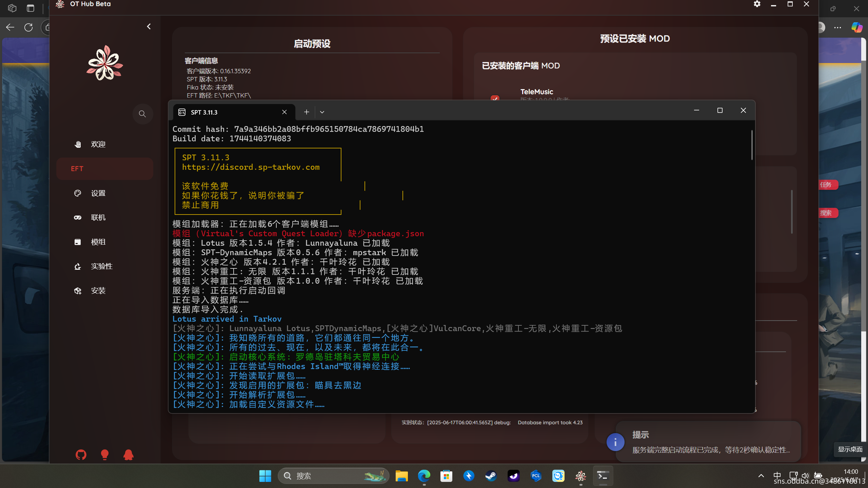The height and width of the screenshot is (488, 868).
Task: Open OT Hub flower icon in taskbar
Action: (x=580, y=476)
